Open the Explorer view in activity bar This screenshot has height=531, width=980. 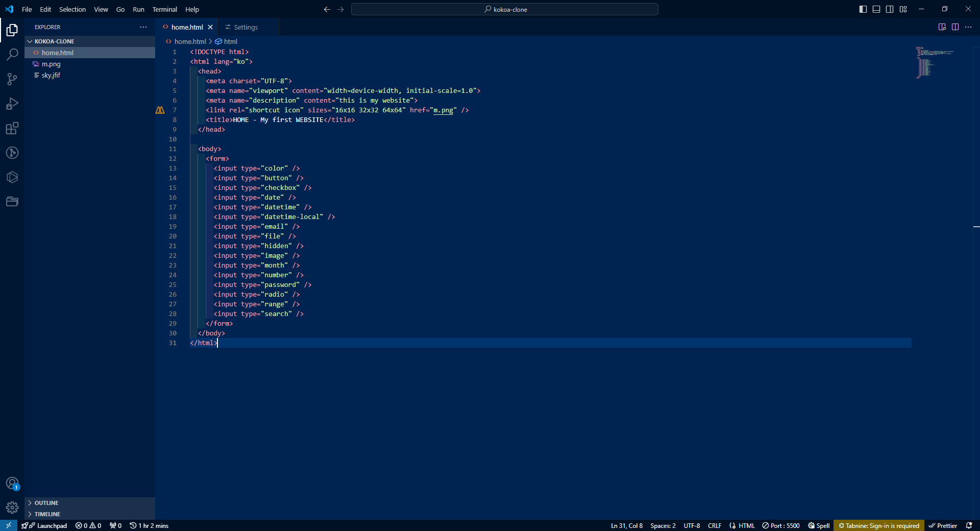point(12,30)
